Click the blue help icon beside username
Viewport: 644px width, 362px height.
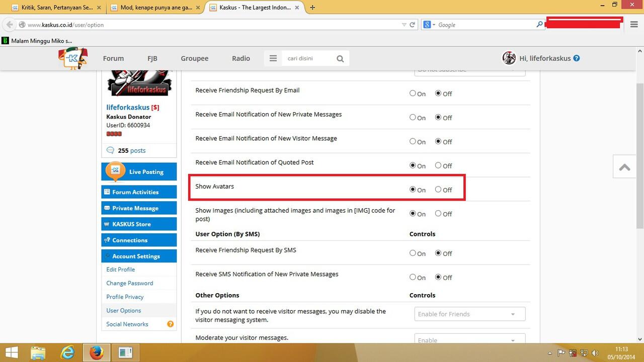(x=577, y=58)
